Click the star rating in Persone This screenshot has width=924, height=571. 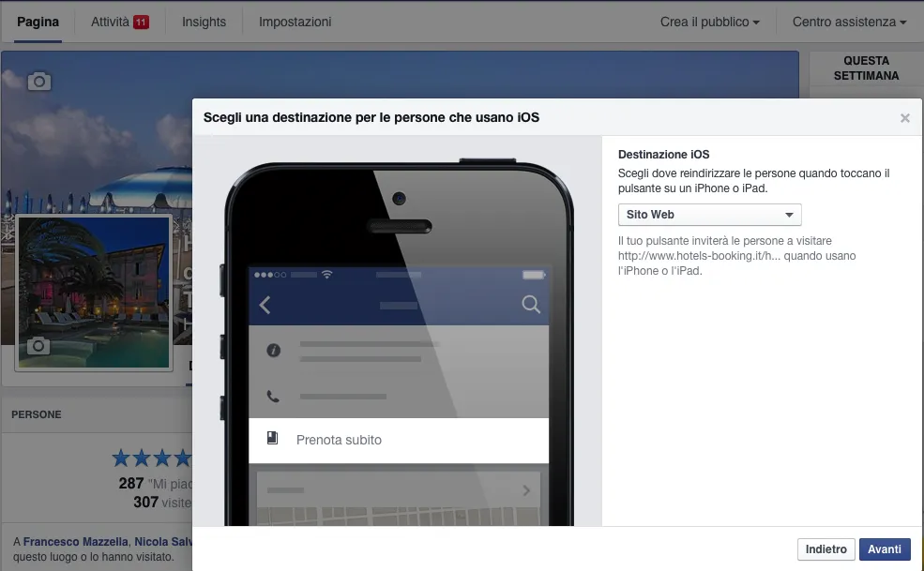point(151,458)
